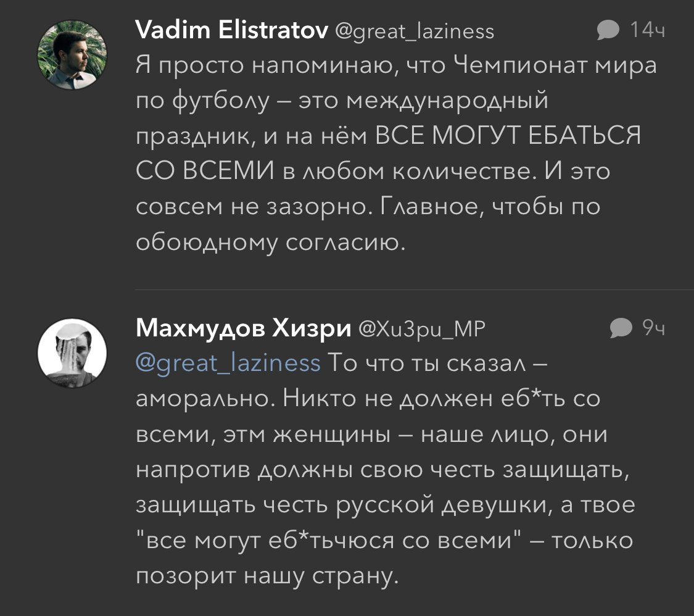This screenshot has height=616, width=694.
Task: Click the 14ч timestamp
Action: [x=647, y=30]
